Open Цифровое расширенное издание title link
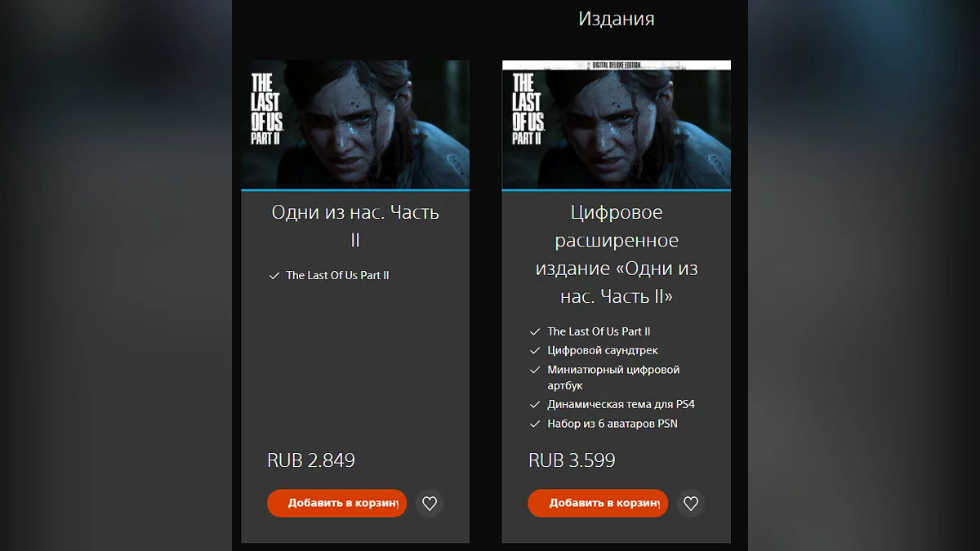 point(617,255)
